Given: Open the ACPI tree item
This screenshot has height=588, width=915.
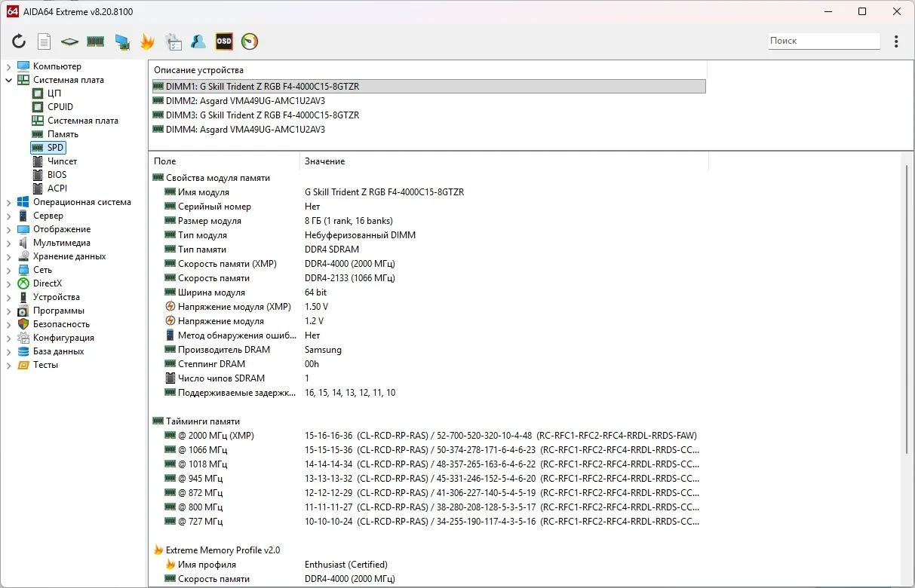Looking at the screenshot, I should tap(57, 188).
